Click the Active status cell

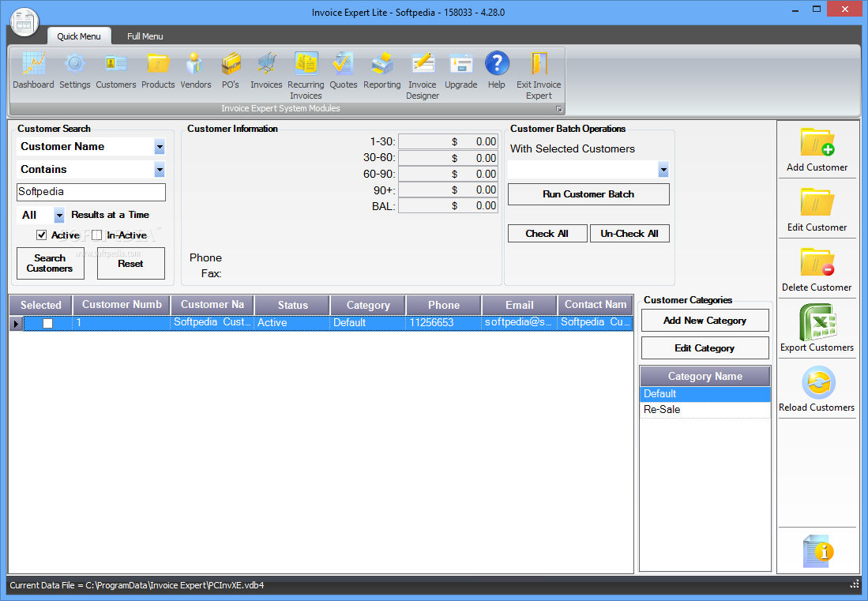(292, 323)
